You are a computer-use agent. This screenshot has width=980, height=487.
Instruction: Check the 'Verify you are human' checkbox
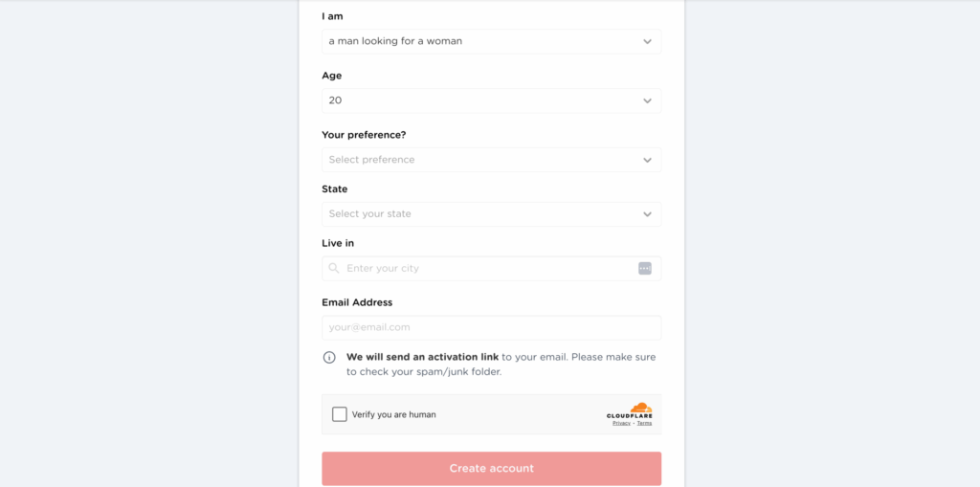[340, 414]
